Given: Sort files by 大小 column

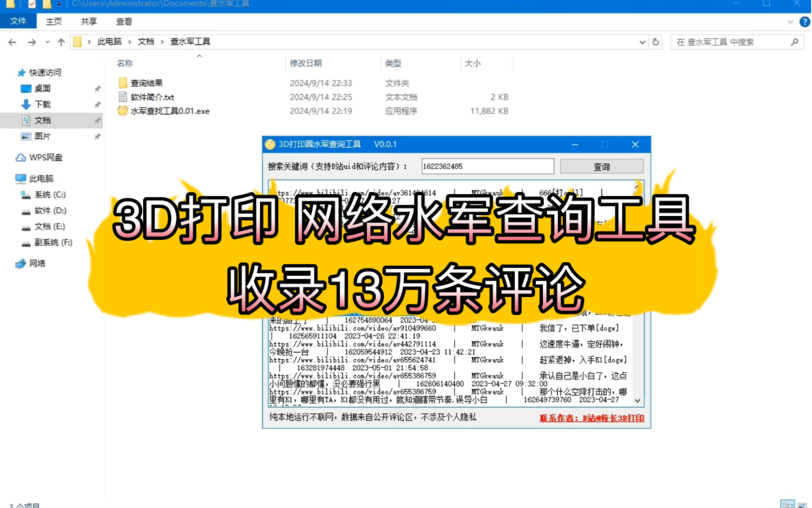Looking at the screenshot, I should pos(472,63).
